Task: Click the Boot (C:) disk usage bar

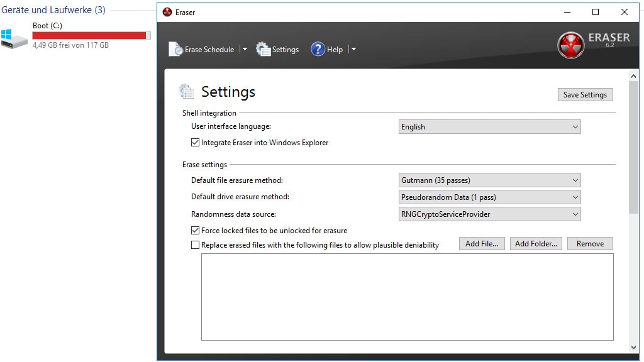Action: click(92, 36)
